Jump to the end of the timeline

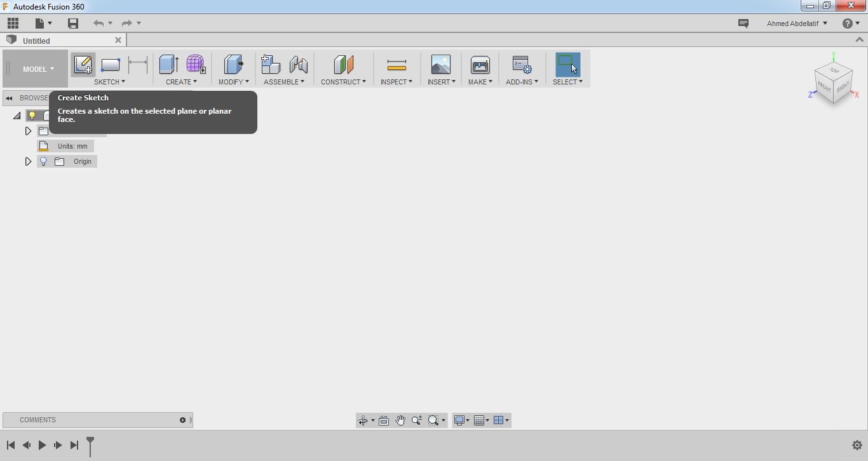click(74, 445)
